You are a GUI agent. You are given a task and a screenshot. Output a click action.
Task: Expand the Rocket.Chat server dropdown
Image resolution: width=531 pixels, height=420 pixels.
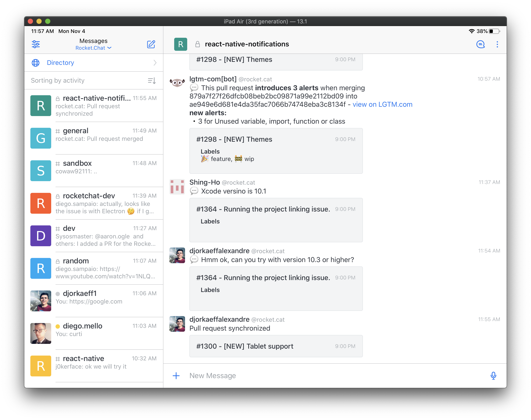pos(93,48)
